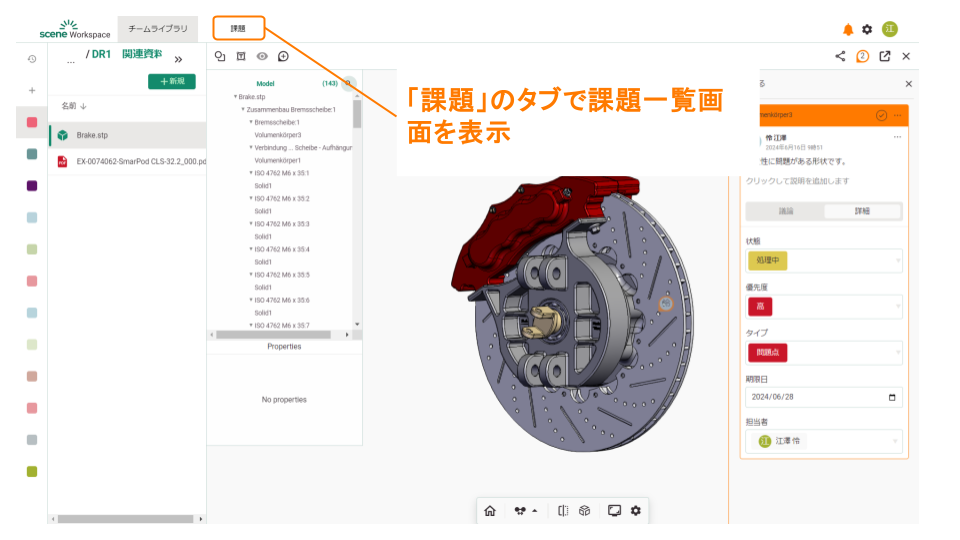Switch to the チームライブラリ tab

157,29
